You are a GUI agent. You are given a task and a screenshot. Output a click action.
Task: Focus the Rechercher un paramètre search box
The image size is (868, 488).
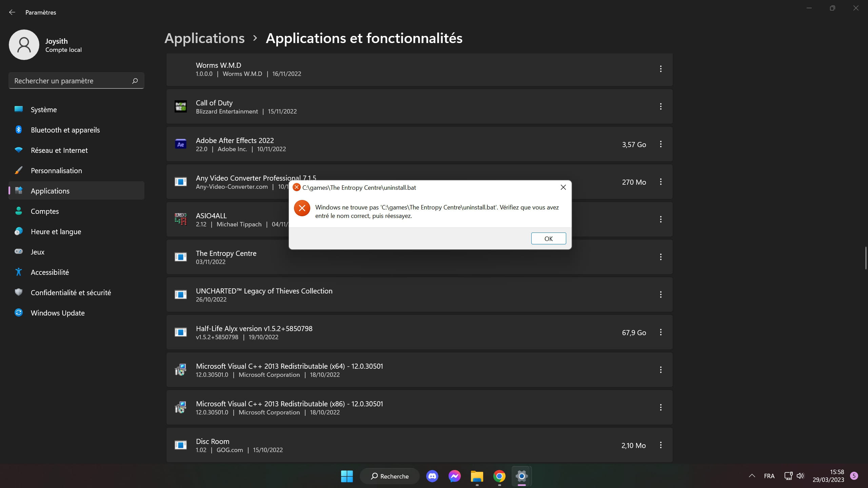tap(76, 81)
